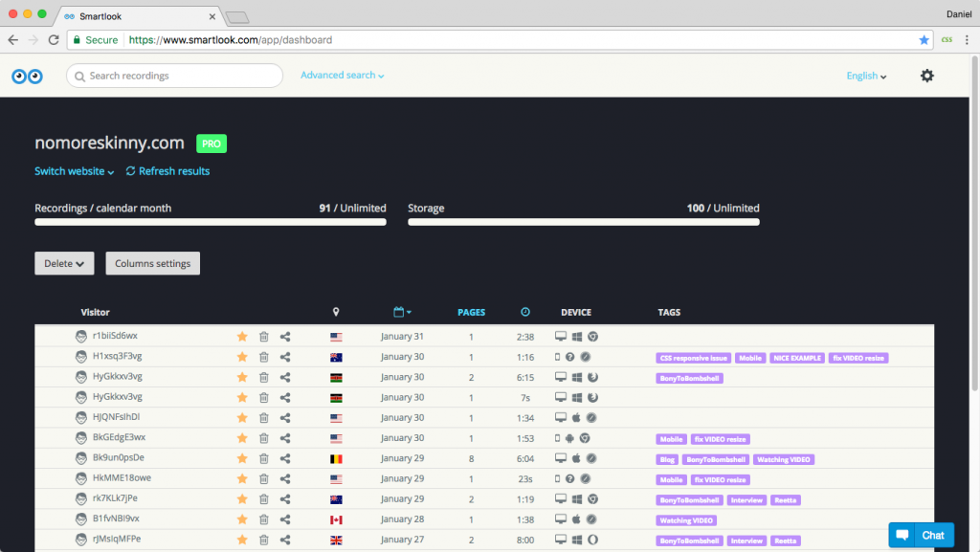Click the Watching VIDEO tag on B1fvNBI9vx

pos(686,520)
